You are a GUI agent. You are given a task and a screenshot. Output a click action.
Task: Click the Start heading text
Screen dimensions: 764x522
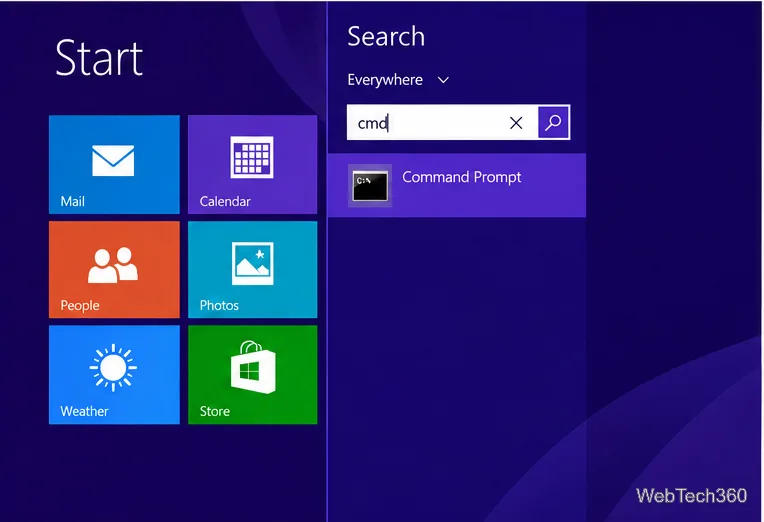click(99, 58)
